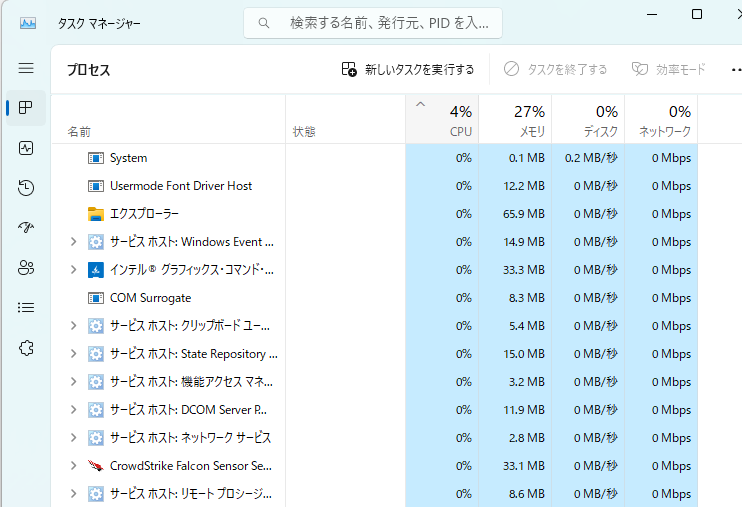Maximize the Task Manager window
The height and width of the screenshot is (507, 742).
(697, 15)
